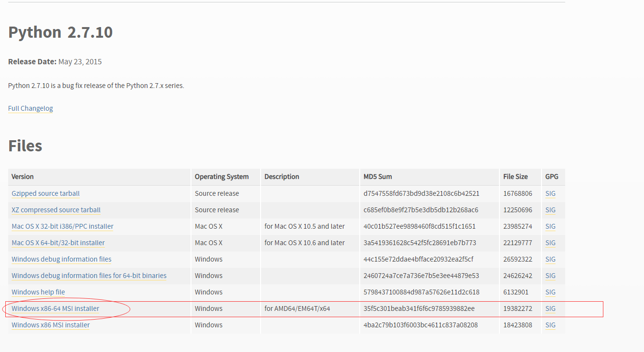Download Windows debug files for 64-bit binaries

pos(89,276)
